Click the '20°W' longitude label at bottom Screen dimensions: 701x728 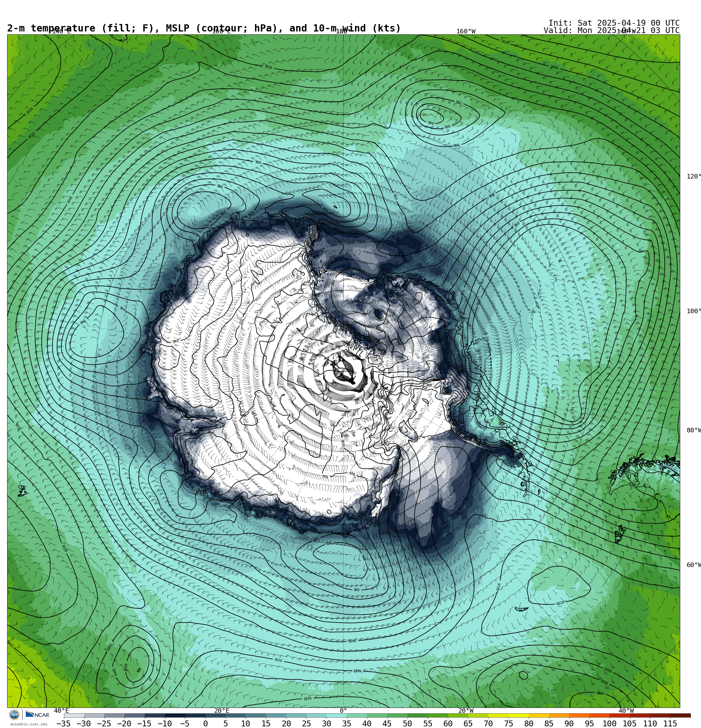click(x=465, y=710)
